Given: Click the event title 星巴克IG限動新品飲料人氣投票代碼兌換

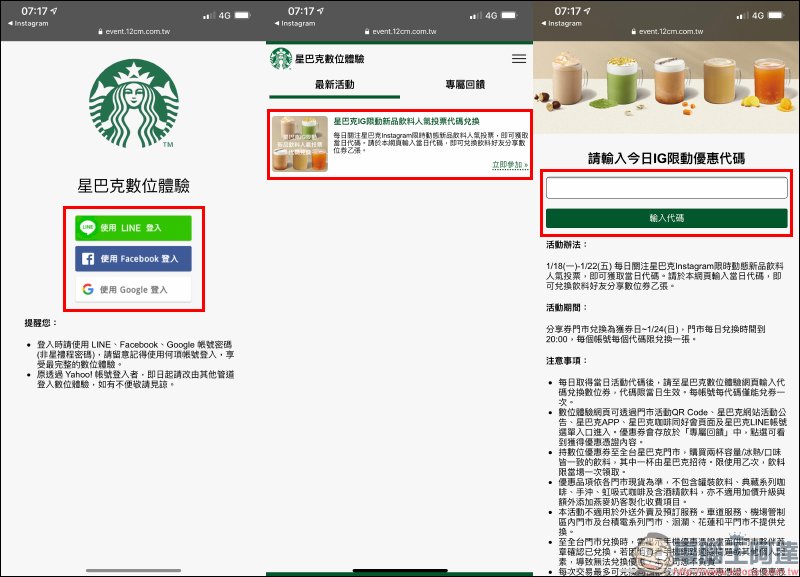Looking at the screenshot, I should point(407,121).
